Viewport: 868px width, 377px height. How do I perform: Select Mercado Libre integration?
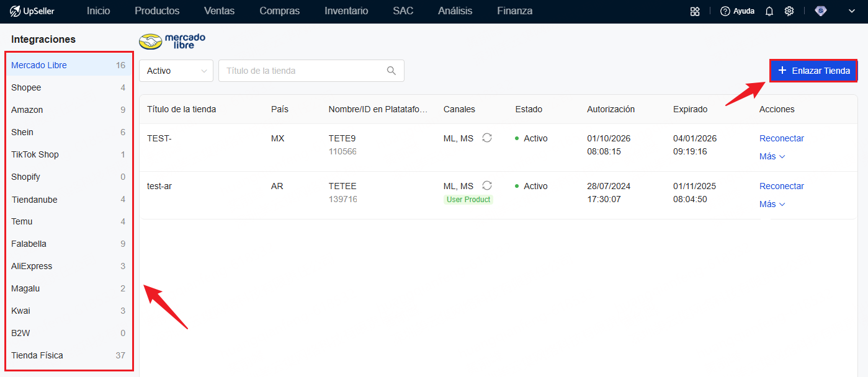tap(68, 65)
